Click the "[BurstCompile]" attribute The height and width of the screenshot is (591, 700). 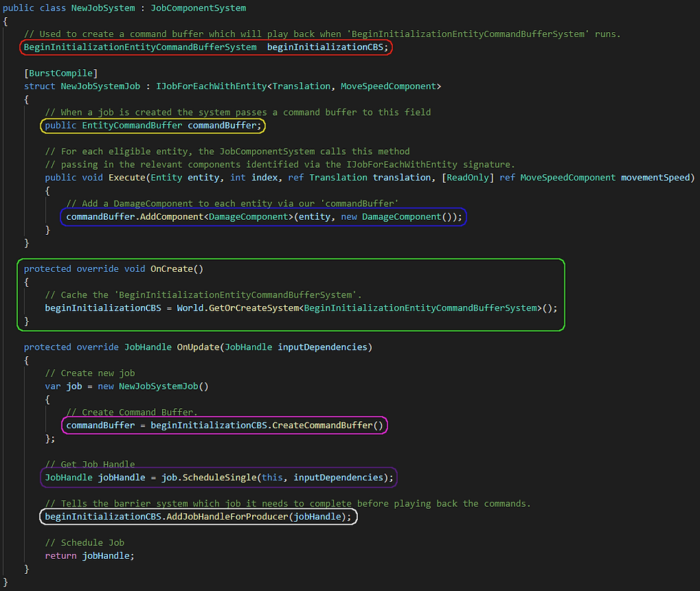(61, 73)
